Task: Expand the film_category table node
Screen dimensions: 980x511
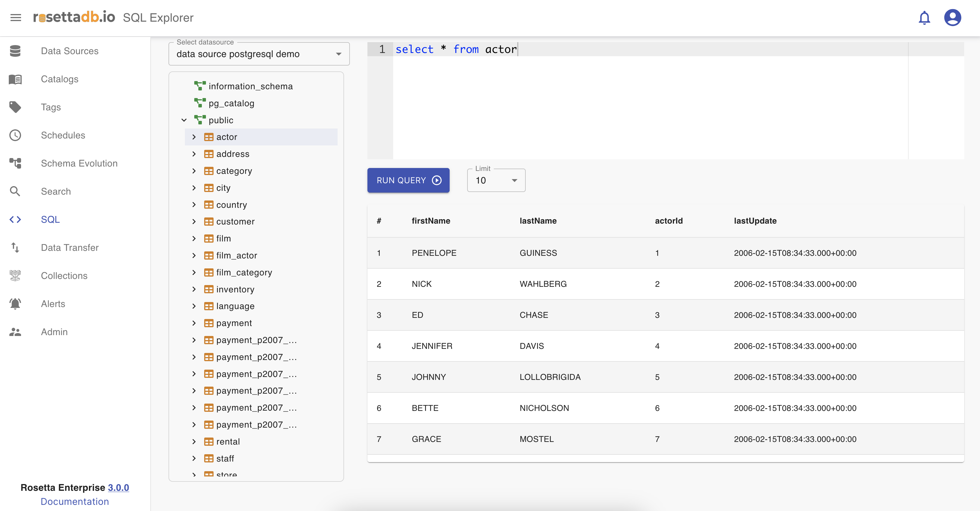Action: click(194, 272)
